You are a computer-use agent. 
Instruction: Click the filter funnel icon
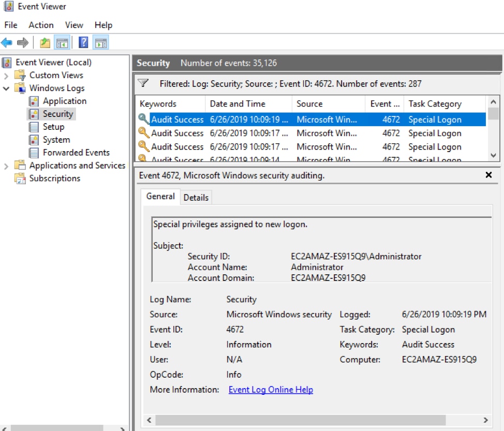[143, 83]
